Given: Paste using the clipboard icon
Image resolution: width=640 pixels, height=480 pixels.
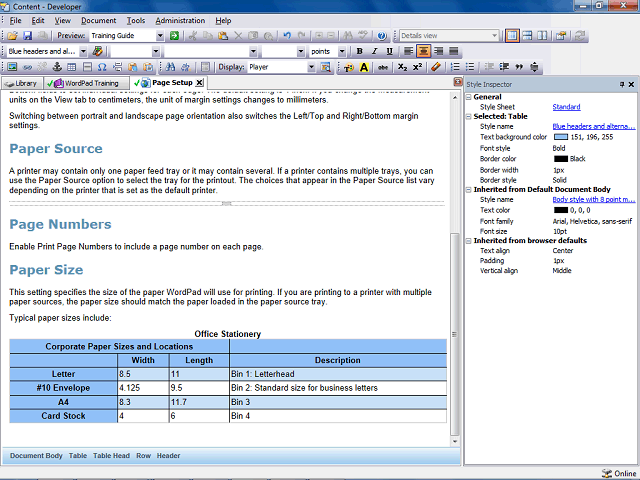Looking at the screenshot, I should [x=223, y=36].
